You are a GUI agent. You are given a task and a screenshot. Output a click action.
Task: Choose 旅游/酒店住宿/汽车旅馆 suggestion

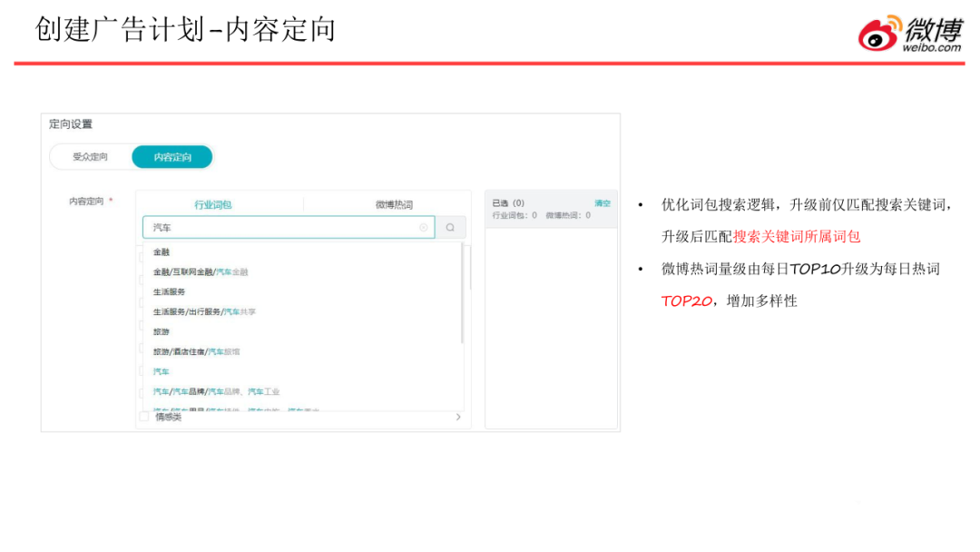(x=197, y=352)
